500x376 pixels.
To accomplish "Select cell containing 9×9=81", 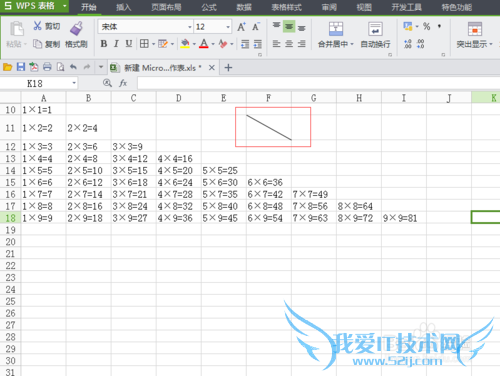I will point(404,218).
